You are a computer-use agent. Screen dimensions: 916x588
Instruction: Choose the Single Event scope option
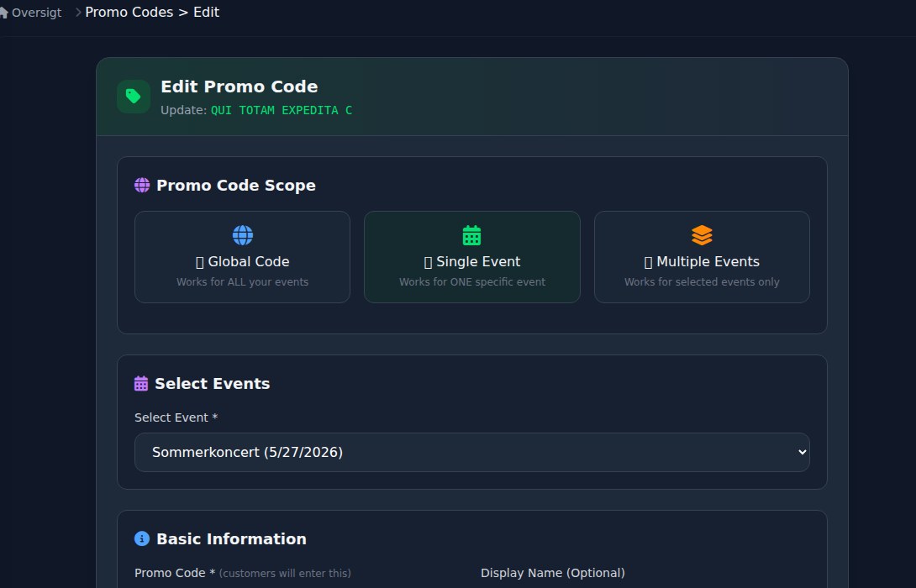coord(472,257)
